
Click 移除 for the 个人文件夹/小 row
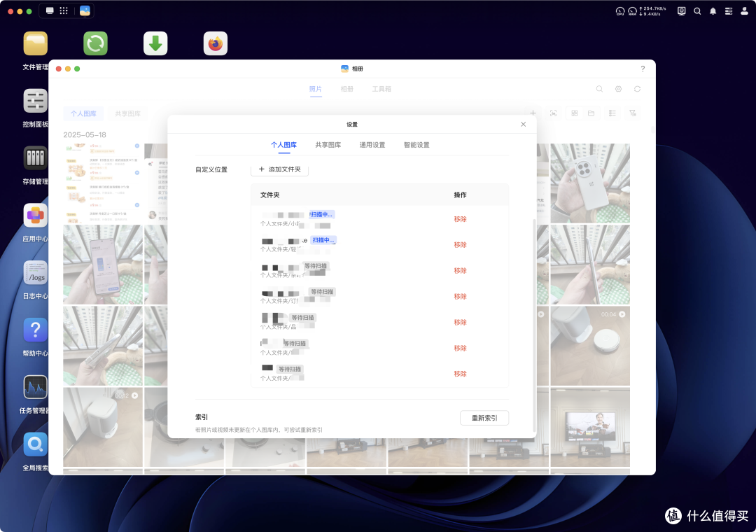[460, 219]
